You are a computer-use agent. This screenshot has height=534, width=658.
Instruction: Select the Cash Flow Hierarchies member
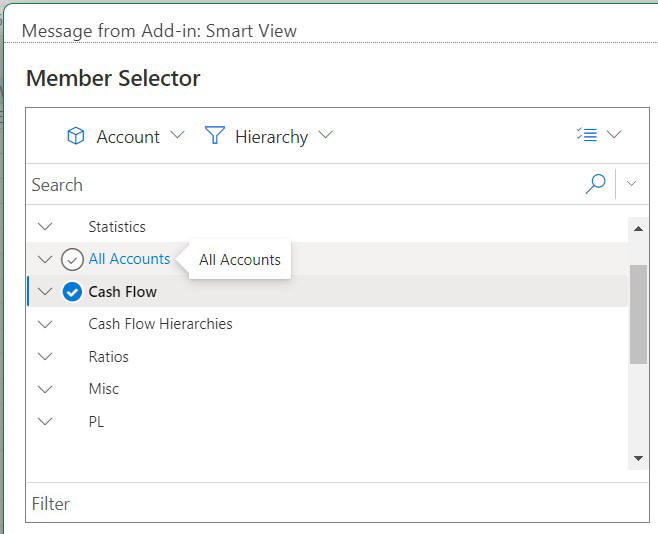(160, 324)
